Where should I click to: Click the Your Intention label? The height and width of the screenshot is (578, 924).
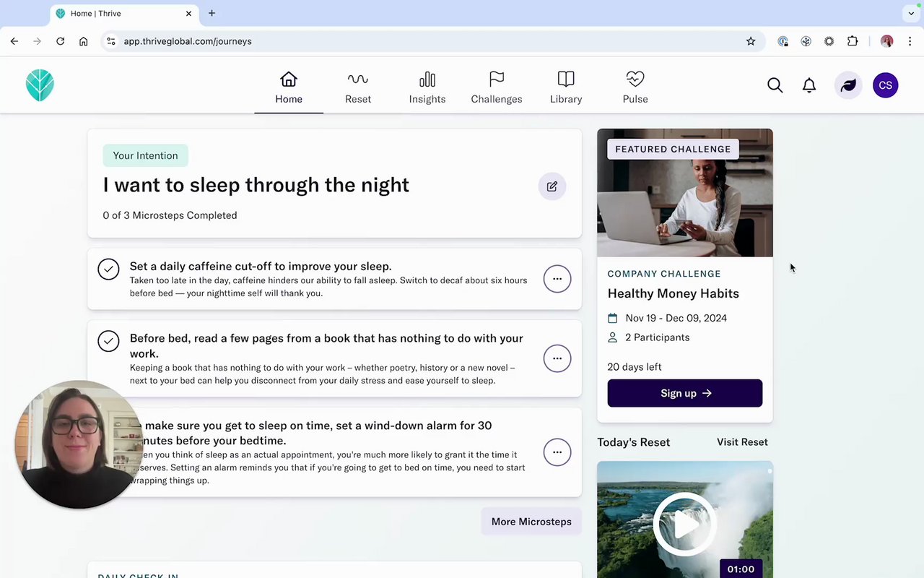click(145, 155)
